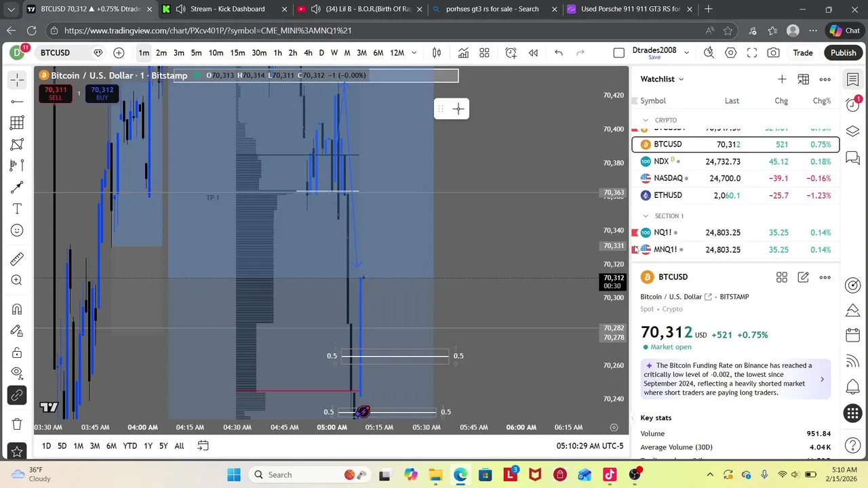The width and height of the screenshot is (868, 488).
Task: Select the 5m interval
Action: (196, 53)
